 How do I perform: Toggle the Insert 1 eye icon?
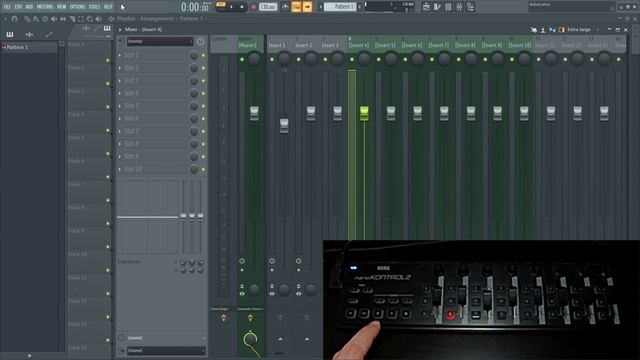pyautogui.click(x=272, y=294)
